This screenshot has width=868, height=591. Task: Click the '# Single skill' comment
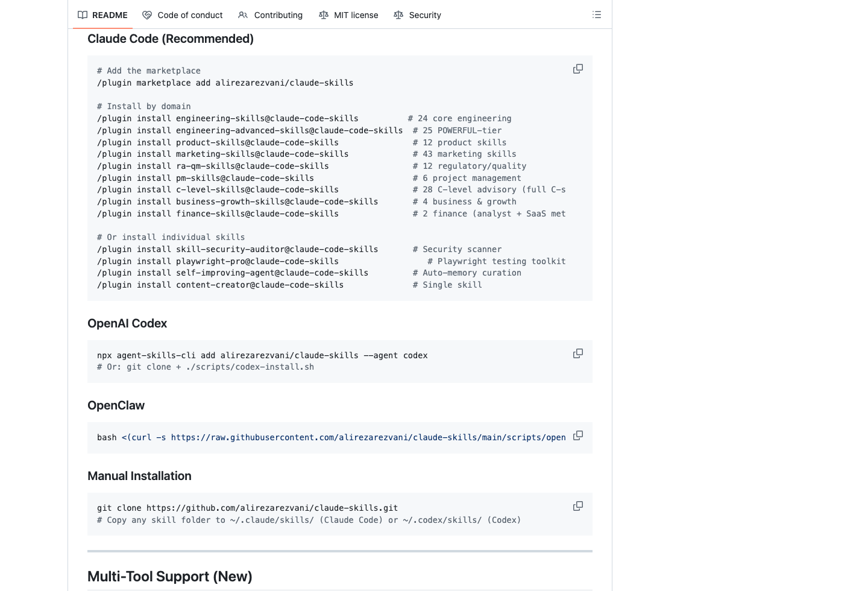click(447, 285)
